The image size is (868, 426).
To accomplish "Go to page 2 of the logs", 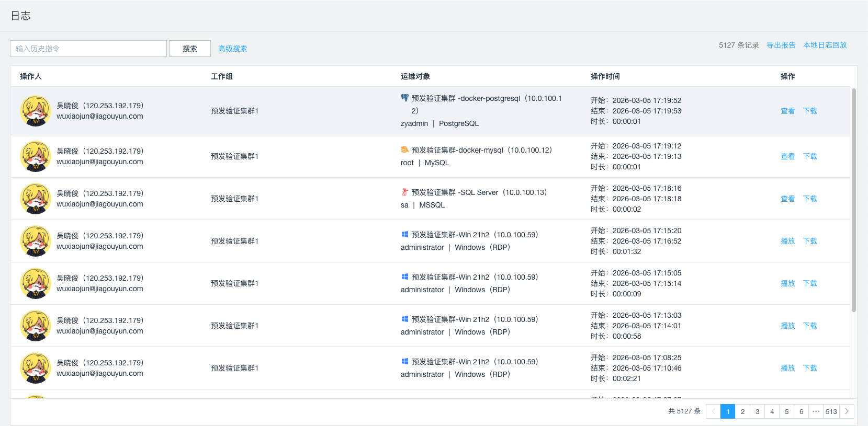I will point(742,411).
